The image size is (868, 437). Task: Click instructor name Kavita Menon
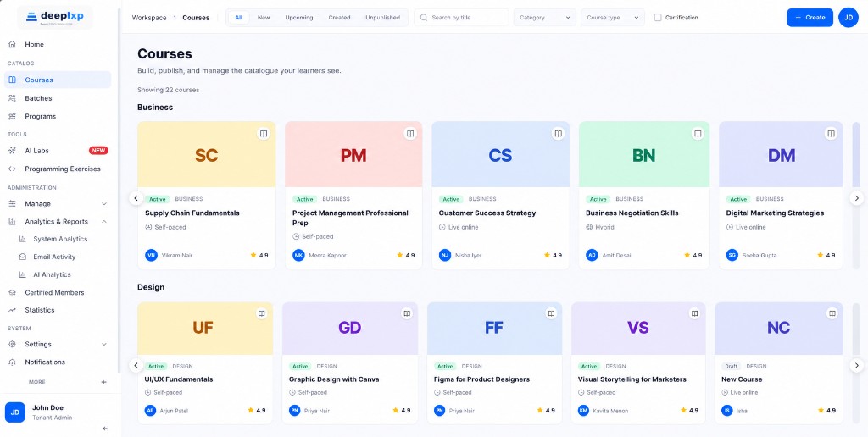610,411
